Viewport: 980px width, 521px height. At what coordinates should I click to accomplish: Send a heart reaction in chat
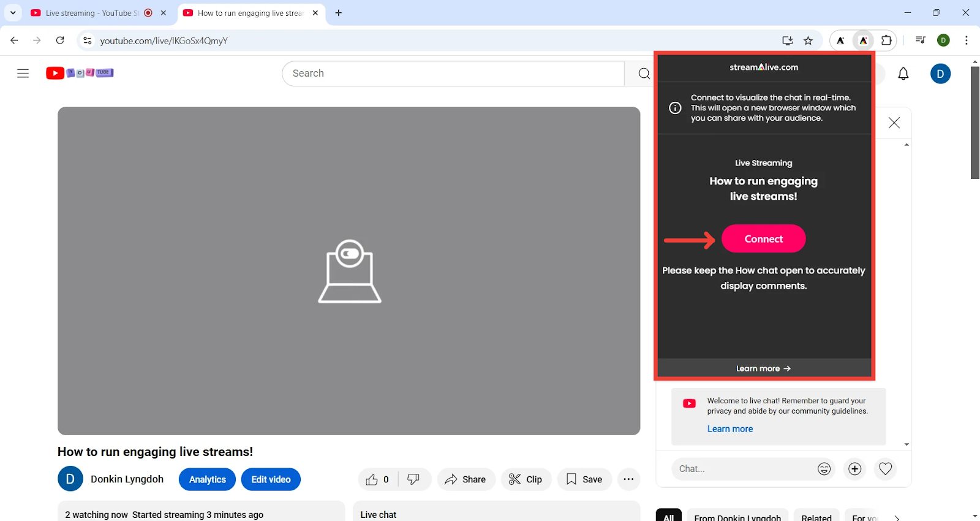(x=886, y=469)
